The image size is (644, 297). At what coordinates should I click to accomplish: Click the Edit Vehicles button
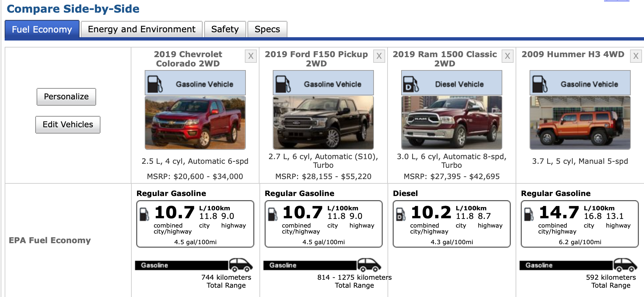click(68, 125)
